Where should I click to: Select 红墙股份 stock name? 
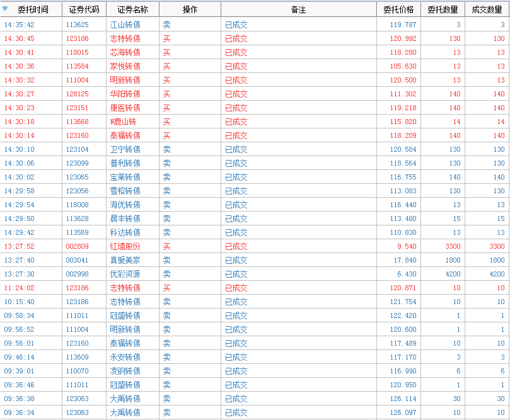125,247
